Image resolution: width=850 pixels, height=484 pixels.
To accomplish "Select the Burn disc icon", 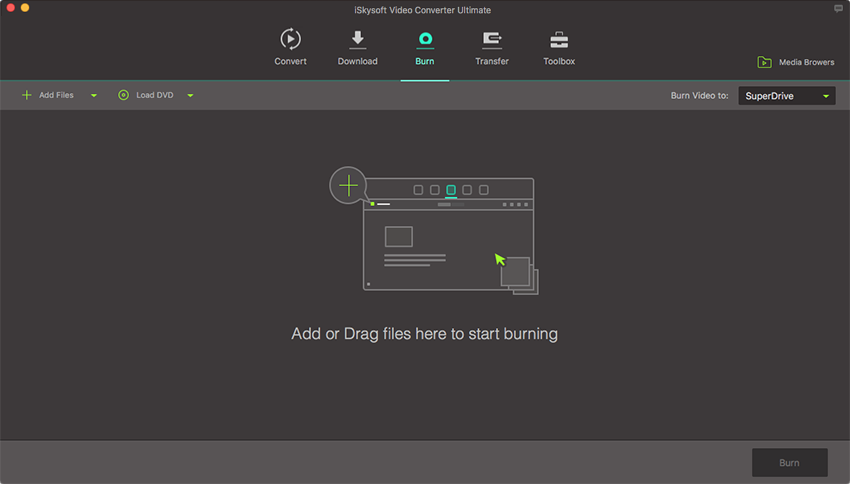I will tap(424, 39).
